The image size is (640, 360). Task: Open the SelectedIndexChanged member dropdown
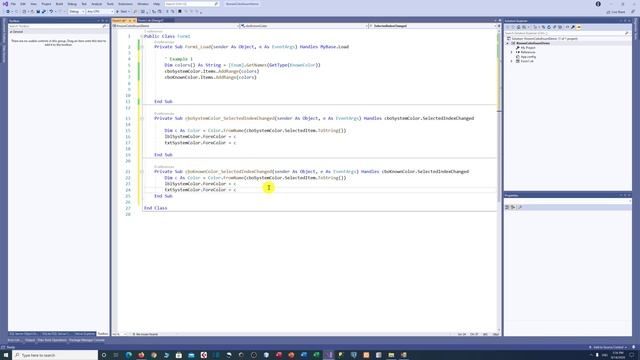[x=433, y=26]
